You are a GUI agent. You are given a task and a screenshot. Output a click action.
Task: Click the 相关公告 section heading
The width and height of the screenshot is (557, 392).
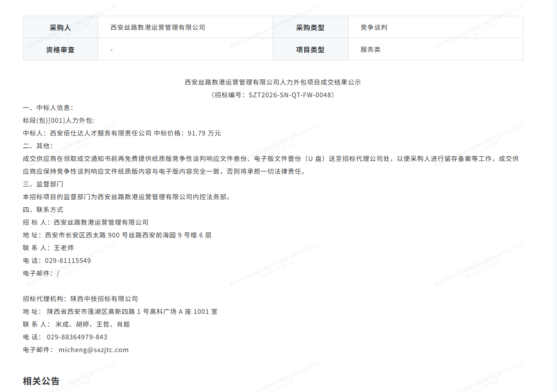coord(41,381)
